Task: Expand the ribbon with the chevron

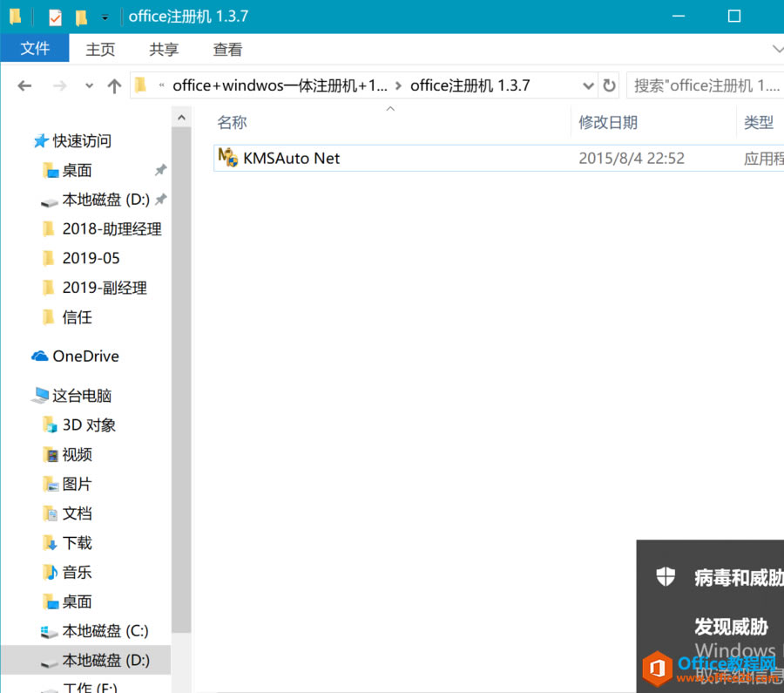Action: click(778, 50)
